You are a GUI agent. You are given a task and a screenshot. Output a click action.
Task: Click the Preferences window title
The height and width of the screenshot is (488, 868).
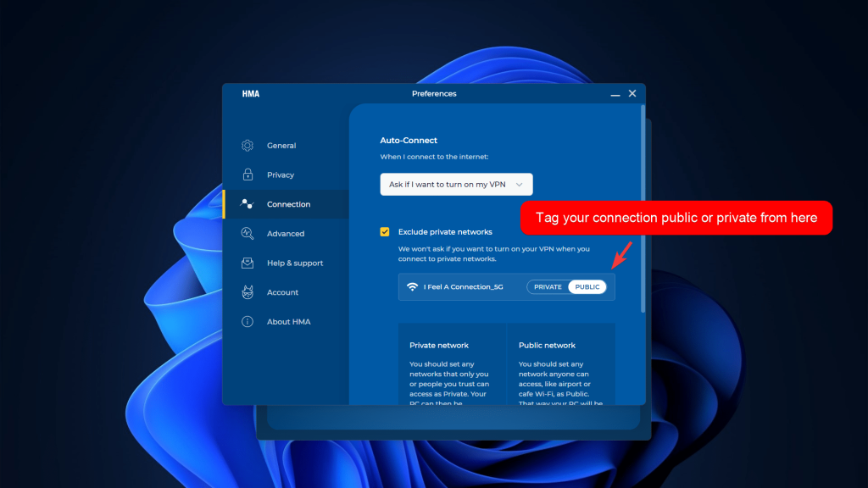(434, 94)
